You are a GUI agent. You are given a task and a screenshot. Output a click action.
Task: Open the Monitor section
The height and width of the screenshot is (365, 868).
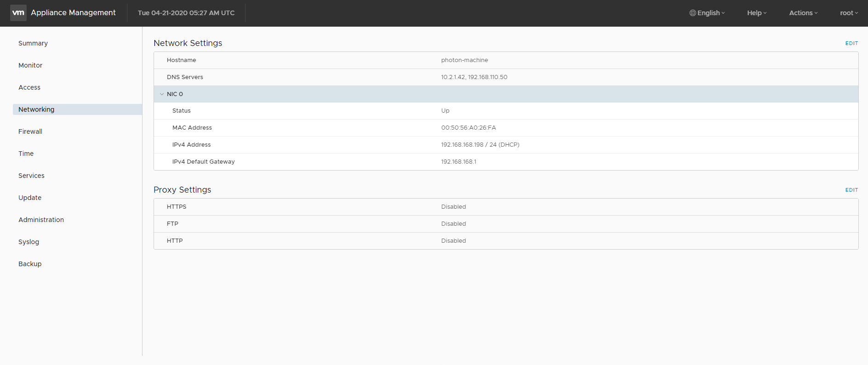tap(30, 65)
